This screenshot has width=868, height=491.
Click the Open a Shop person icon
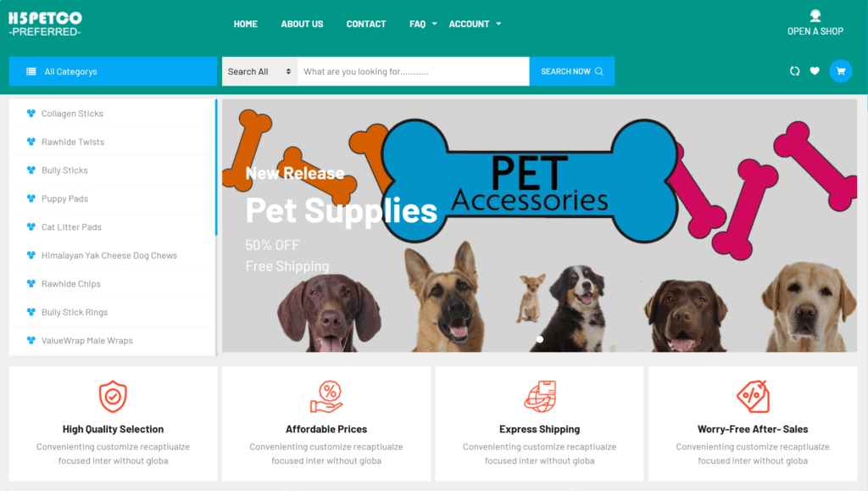[815, 15]
